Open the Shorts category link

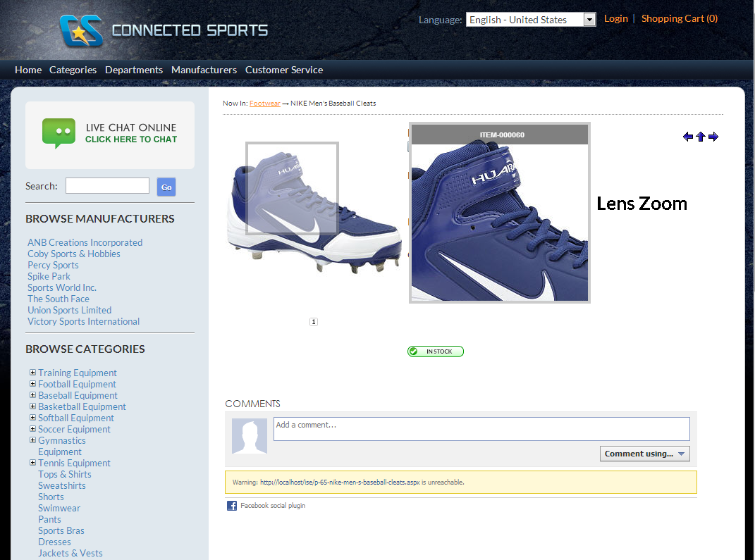click(x=51, y=497)
